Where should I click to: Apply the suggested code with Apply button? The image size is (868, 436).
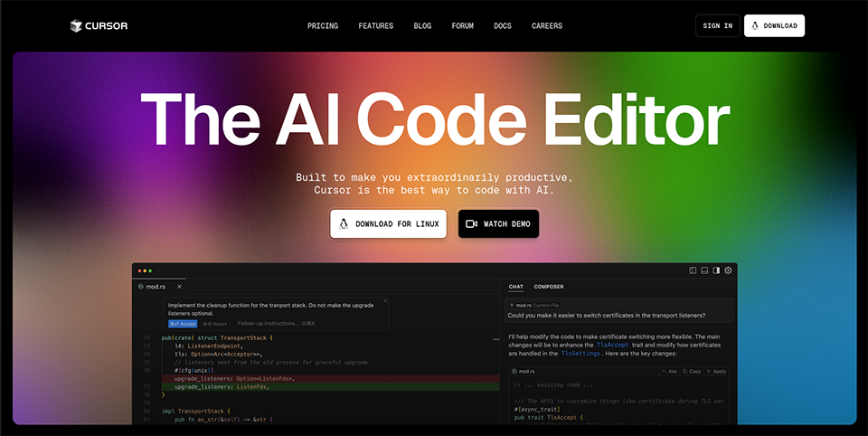coord(717,371)
